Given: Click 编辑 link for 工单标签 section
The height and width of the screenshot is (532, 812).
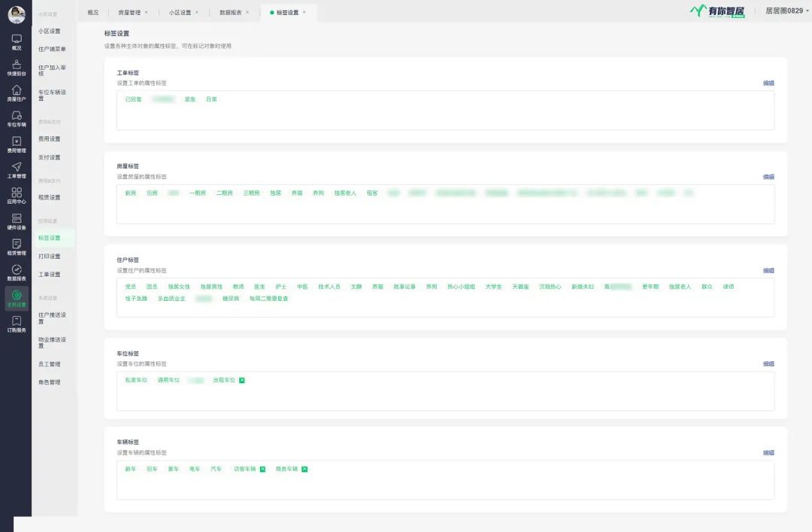Looking at the screenshot, I should (768, 83).
